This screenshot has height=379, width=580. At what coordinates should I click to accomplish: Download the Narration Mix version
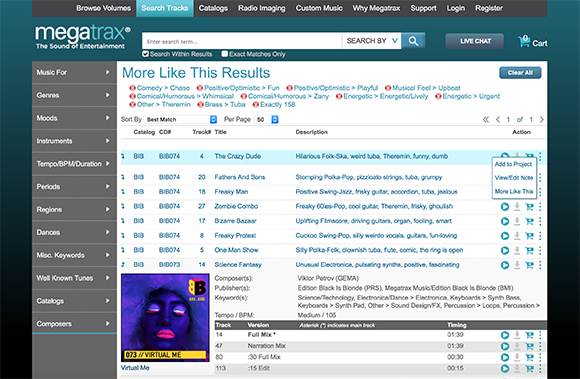click(x=517, y=346)
